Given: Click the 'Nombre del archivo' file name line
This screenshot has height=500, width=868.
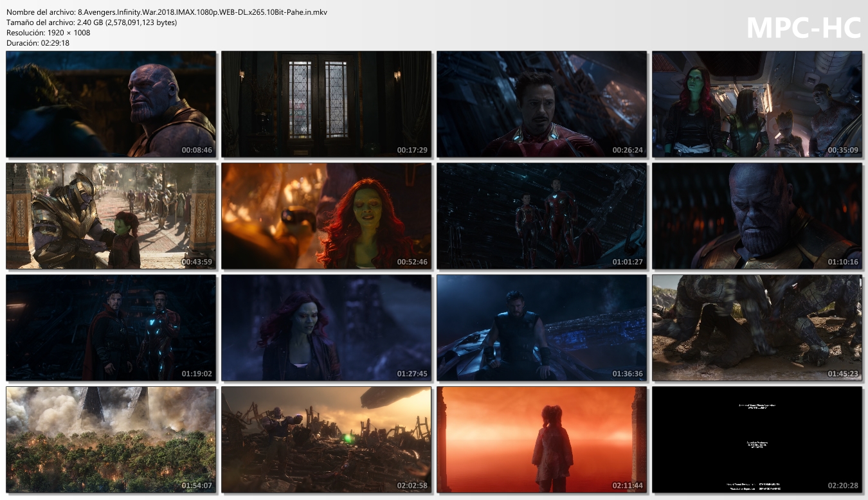Looking at the screenshot, I should (x=167, y=12).
